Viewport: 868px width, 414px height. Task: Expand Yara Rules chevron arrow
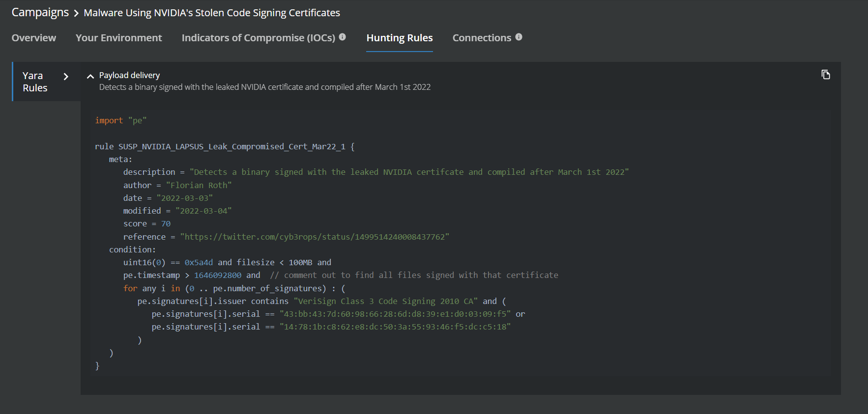click(66, 77)
